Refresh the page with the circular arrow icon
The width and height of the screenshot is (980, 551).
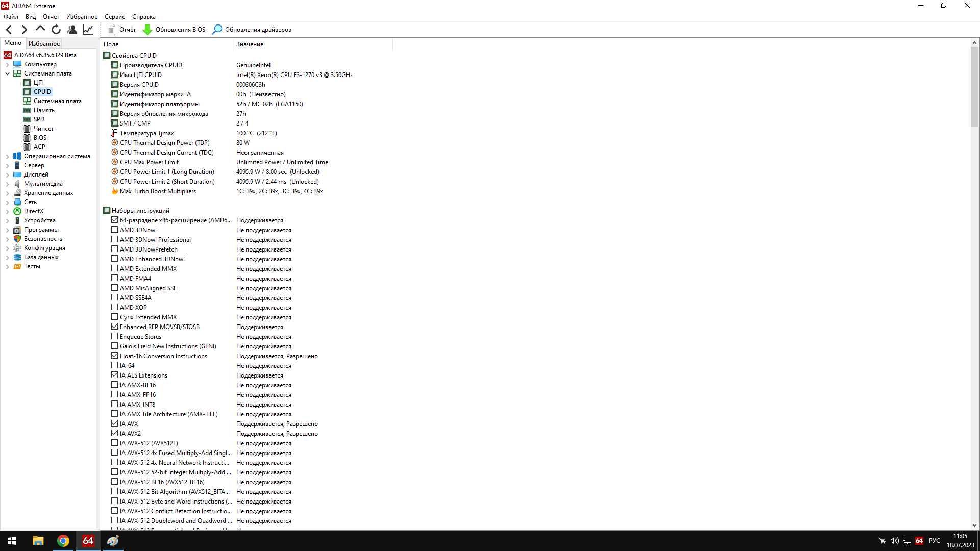click(x=56, y=30)
